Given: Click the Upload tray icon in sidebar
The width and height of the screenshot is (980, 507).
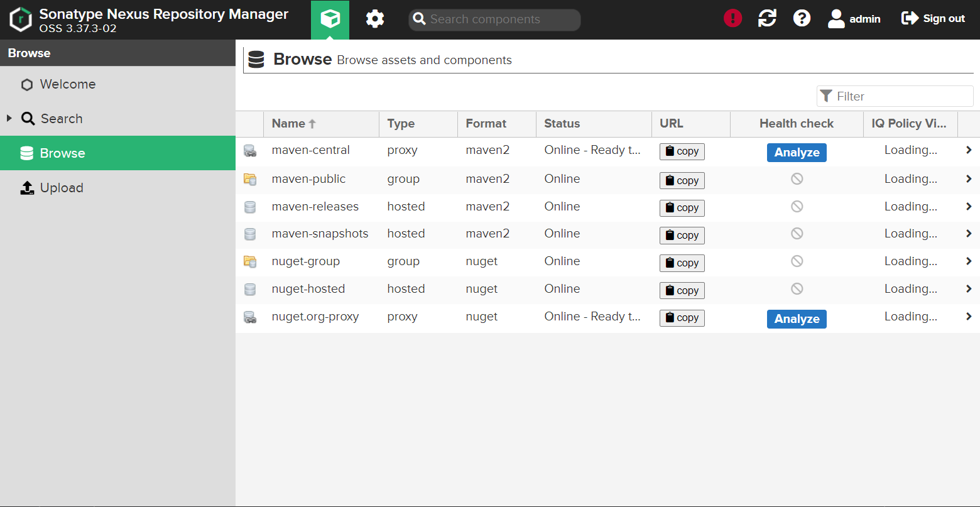Looking at the screenshot, I should click(27, 188).
